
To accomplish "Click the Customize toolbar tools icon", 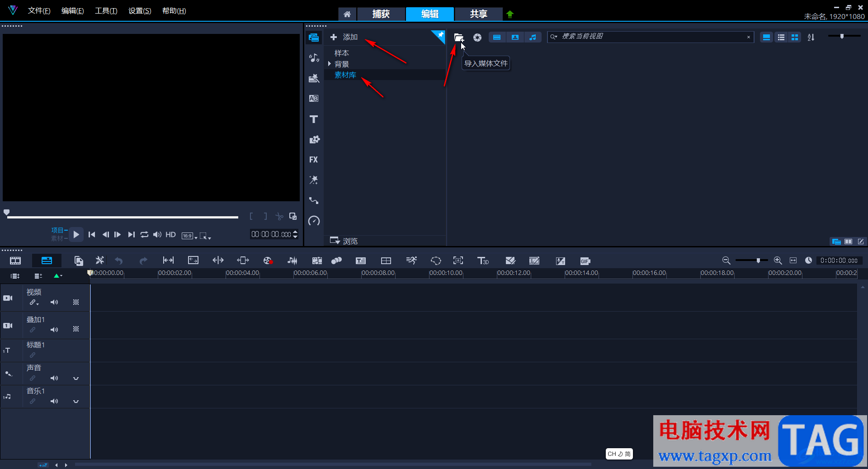I will tap(99, 260).
